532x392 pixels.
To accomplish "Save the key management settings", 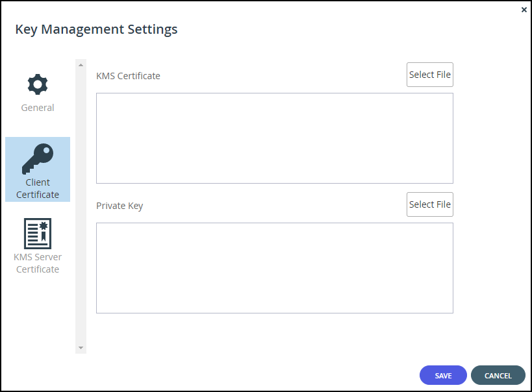I will tap(443, 375).
